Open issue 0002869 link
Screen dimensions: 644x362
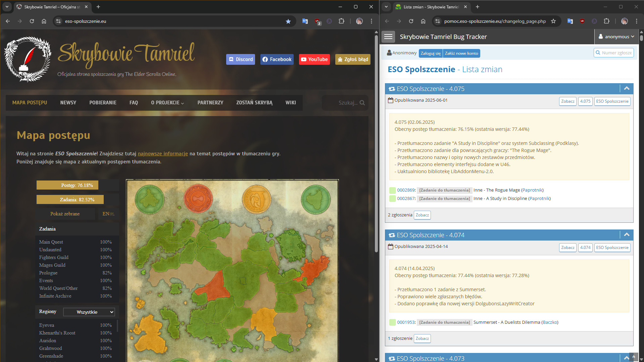tap(406, 190)
